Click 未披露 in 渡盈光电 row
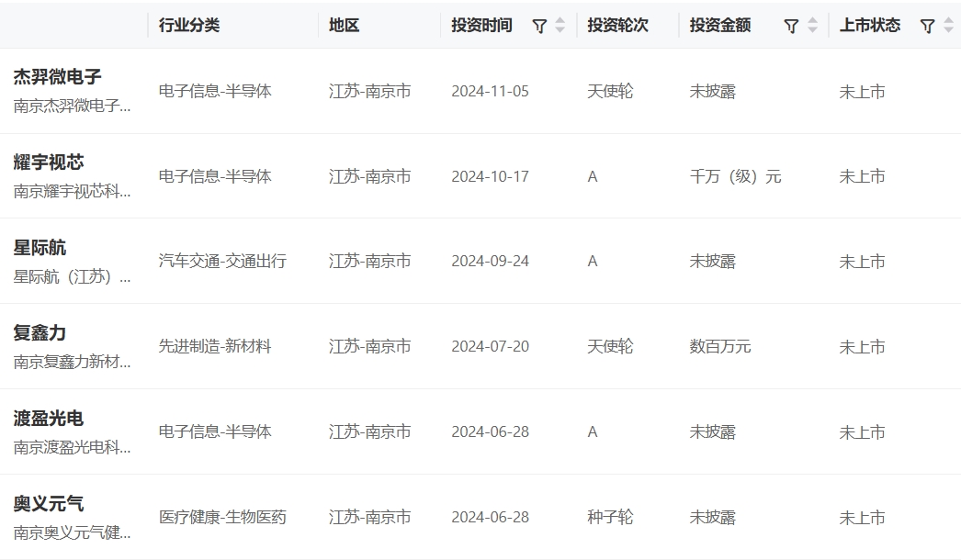Viewport: 961px width, 560px height. (713, 432)
